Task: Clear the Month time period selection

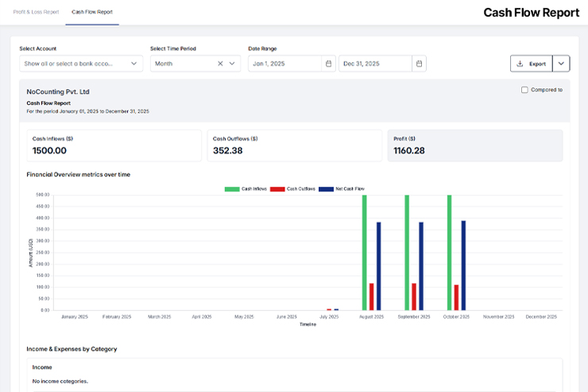Action: pos(220,64)
